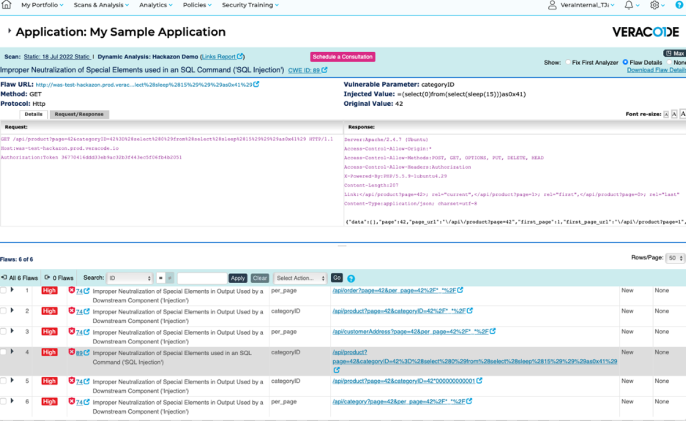
Task: Open external CWE link icon in row 5
Action: point(87,382)
